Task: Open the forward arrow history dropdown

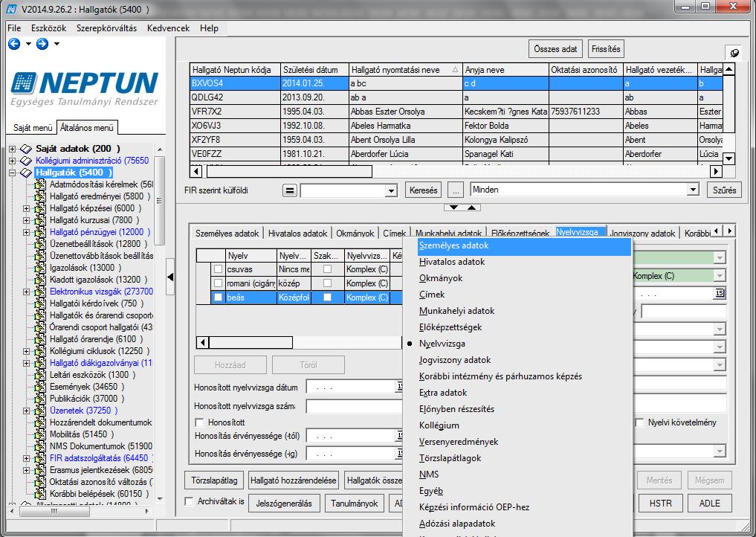Action: point(57,44)
